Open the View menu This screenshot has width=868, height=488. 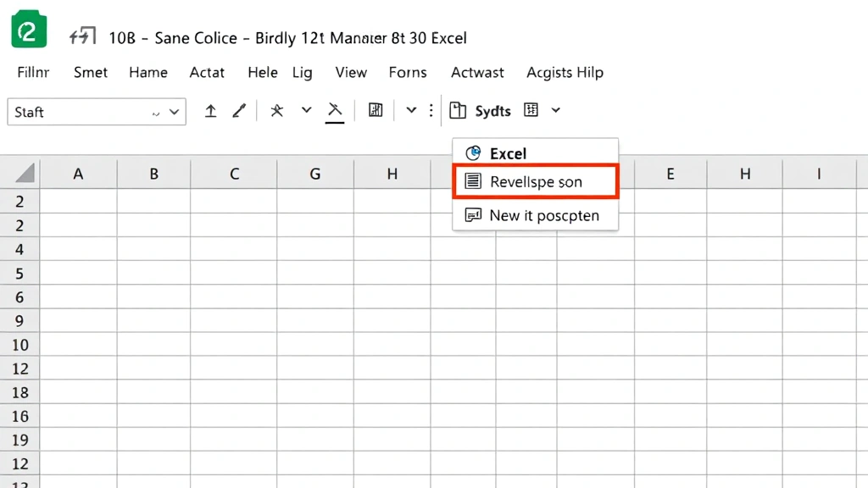[x=350, y=73]
